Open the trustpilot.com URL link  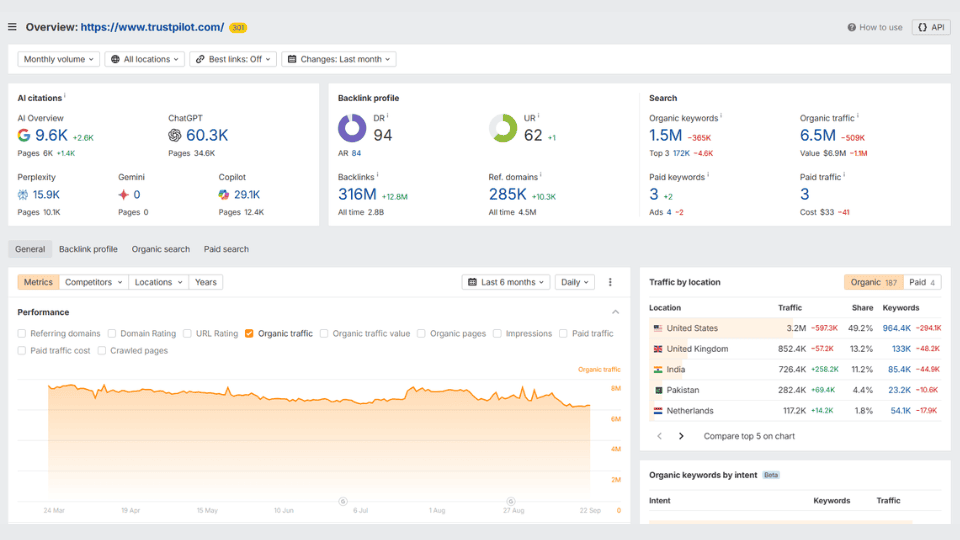152,27
